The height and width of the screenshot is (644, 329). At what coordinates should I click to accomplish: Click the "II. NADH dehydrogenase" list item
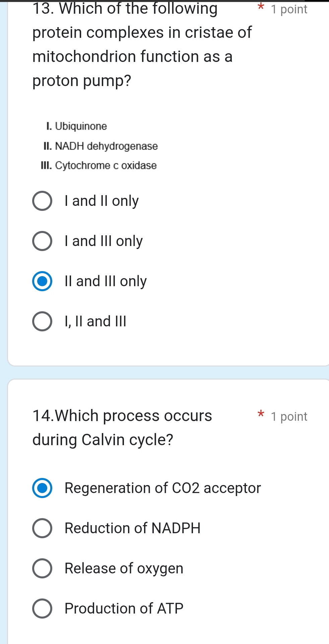click(x=101, y=146)
